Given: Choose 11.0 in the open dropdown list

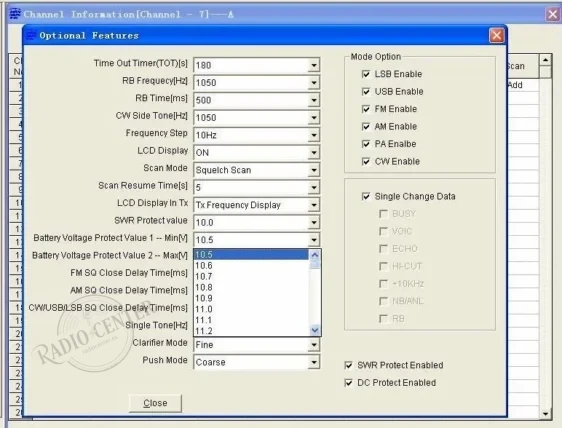Looking at the screenshot, I should (x=251, y=309).
